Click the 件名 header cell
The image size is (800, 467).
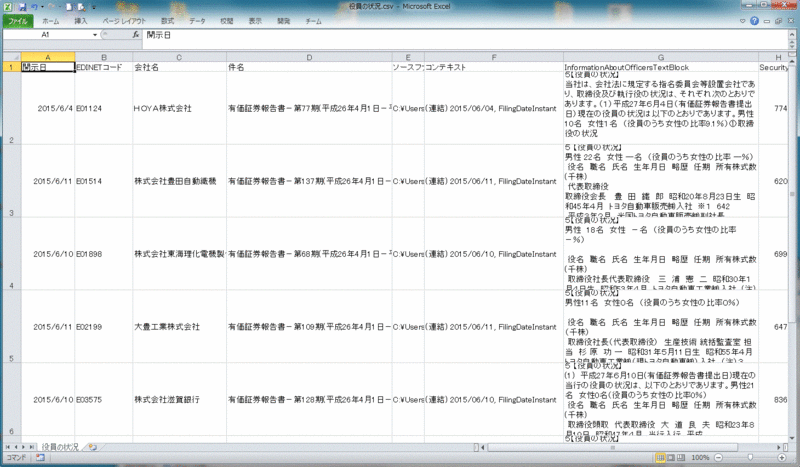tap(309, 67)
